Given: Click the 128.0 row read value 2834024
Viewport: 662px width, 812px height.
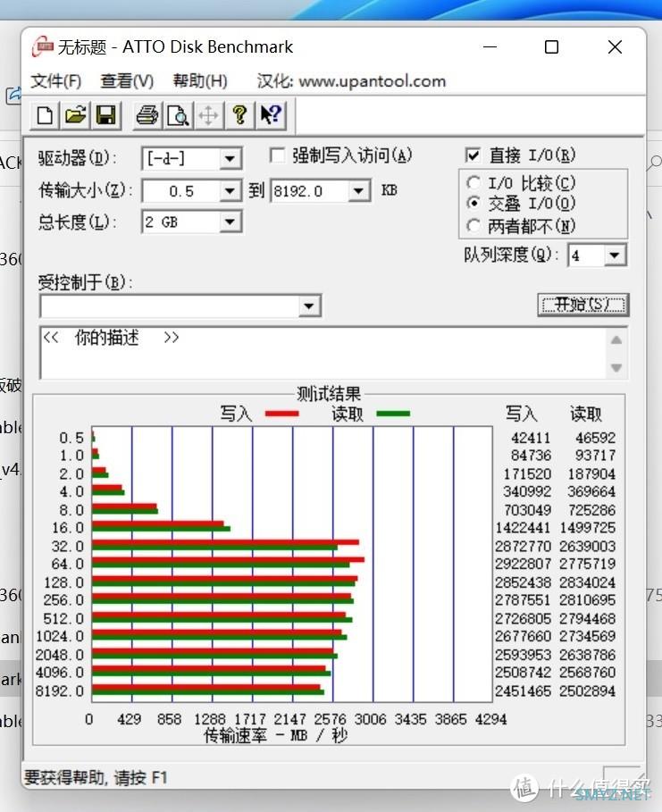Looking at the screenshot, I should click(x=587, y=582).
